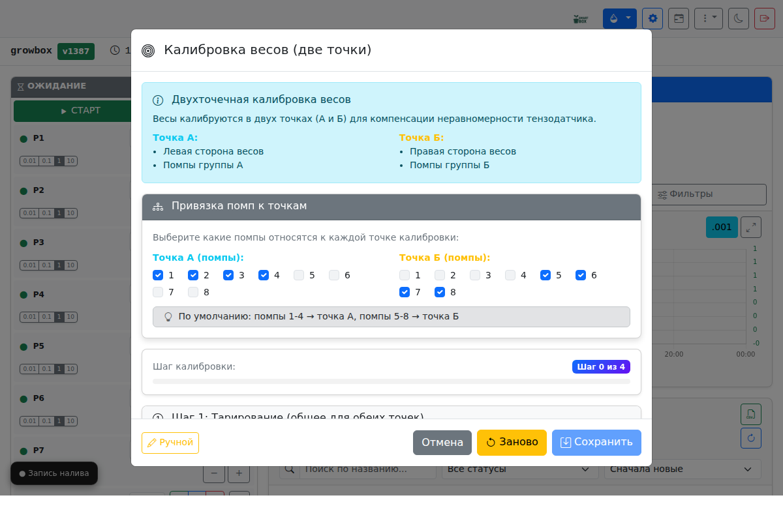783x532 pixels.
Task: Click the default pumps hint text
Action: pyautogui.click(x=318, y=317)
